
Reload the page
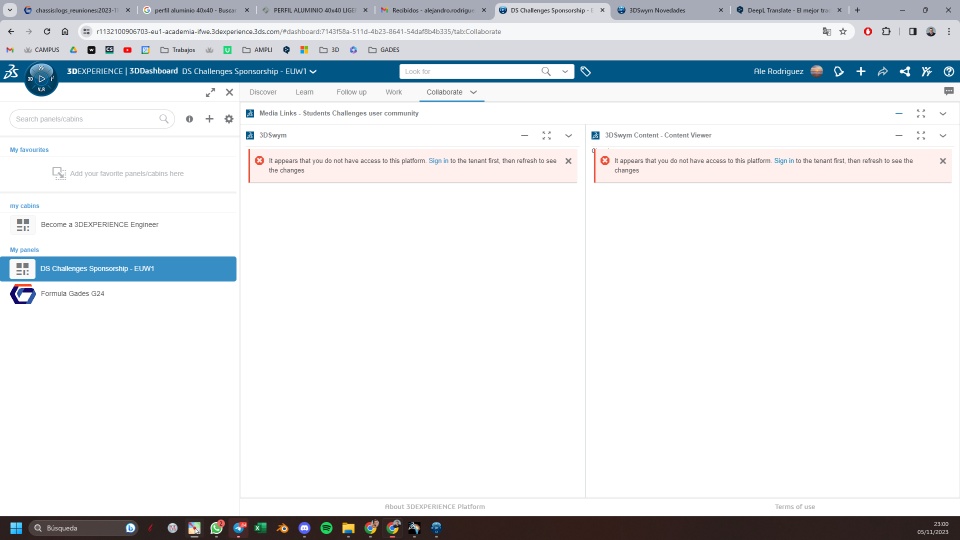click(47, 31)
